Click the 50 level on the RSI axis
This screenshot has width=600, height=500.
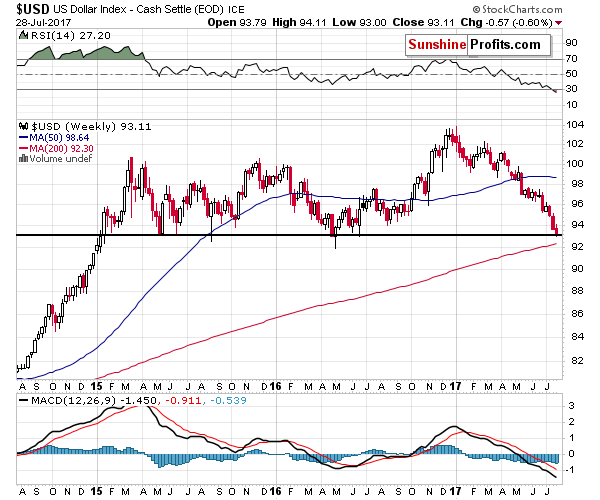click(571, 73)
